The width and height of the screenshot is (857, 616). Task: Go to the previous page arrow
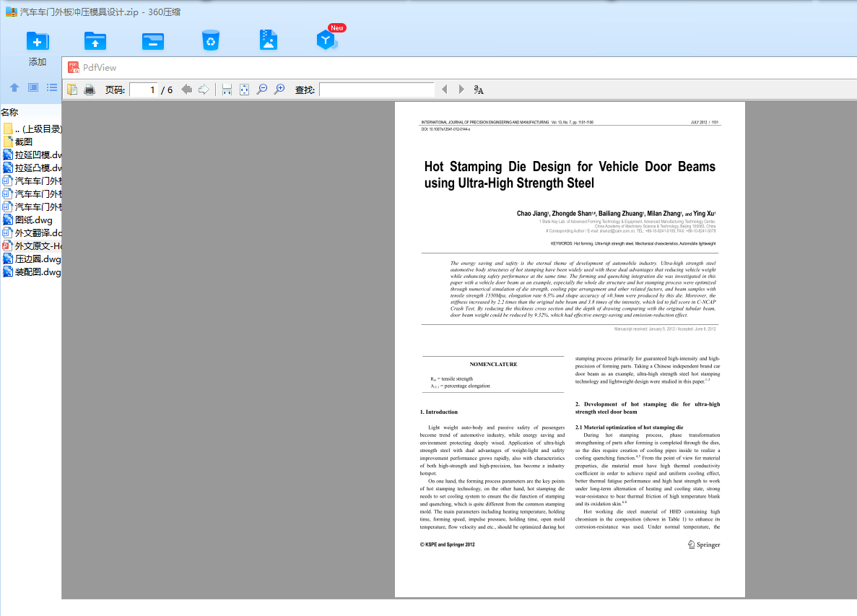coord(186,89)
